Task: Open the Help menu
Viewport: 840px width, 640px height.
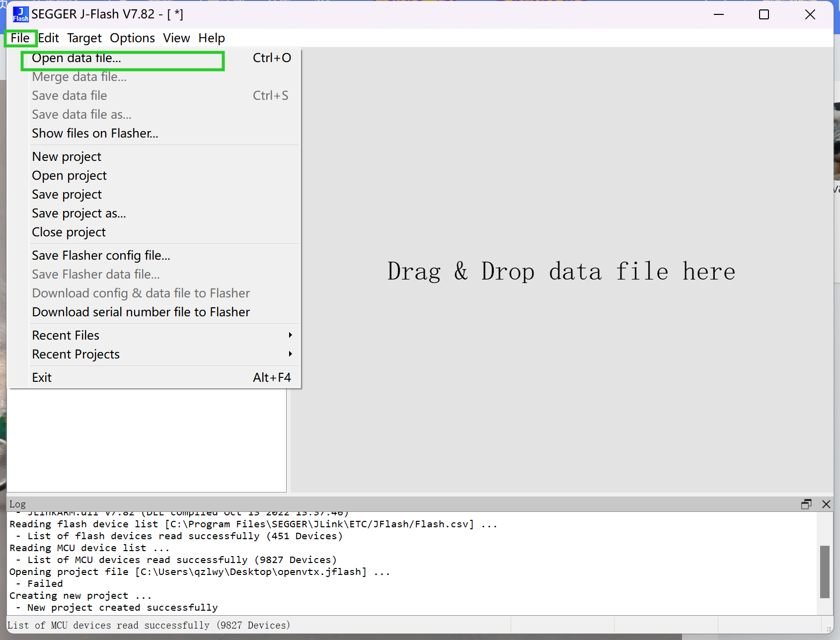Action: tap(211, 38)
